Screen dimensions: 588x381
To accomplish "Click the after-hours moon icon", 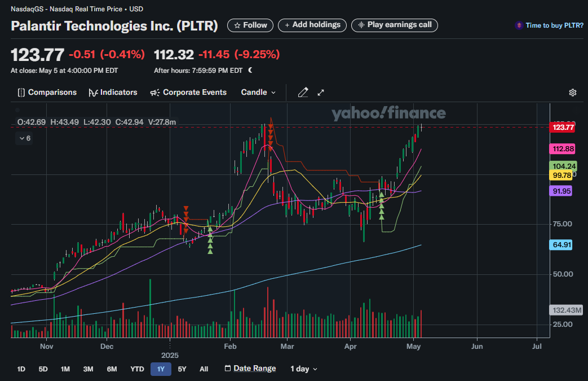I will [250, 70].
